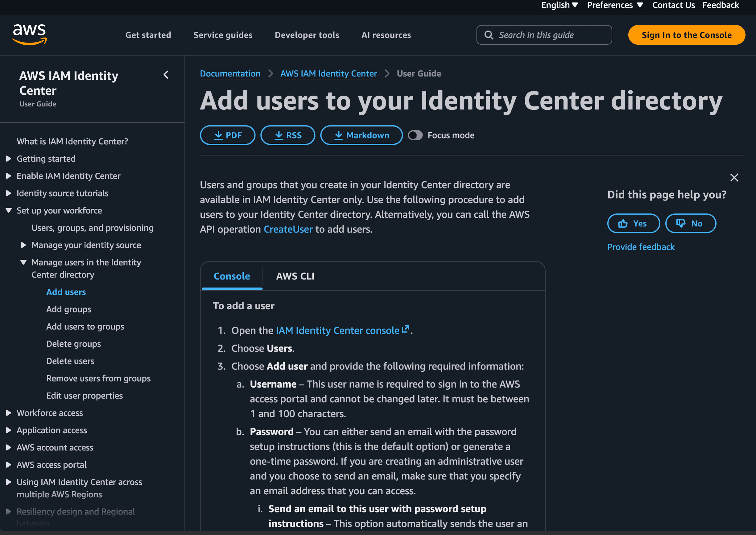This screenshot has height=535, width=756.
Task: Open Get started menu
Action: coord(148,35)
